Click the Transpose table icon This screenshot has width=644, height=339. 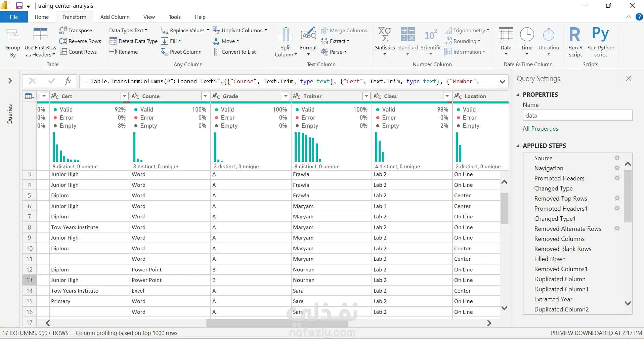63,30
